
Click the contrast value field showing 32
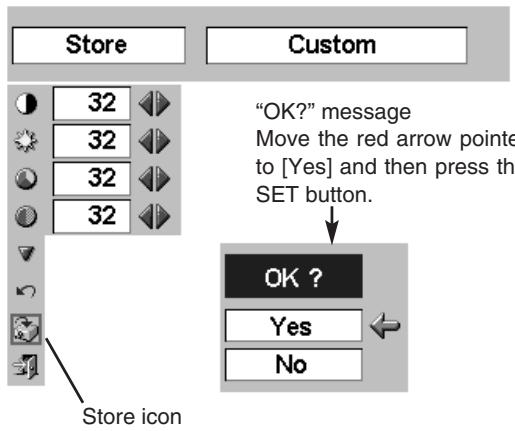[x=92, y=103]
